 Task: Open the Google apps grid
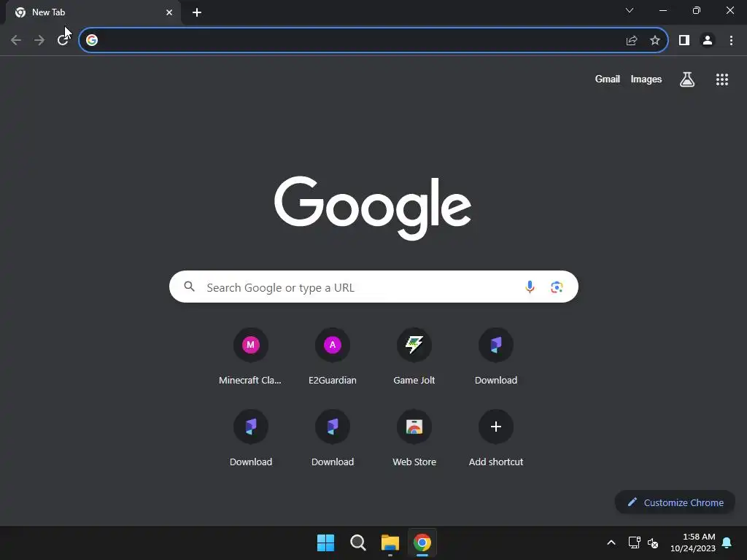(722, 79)
